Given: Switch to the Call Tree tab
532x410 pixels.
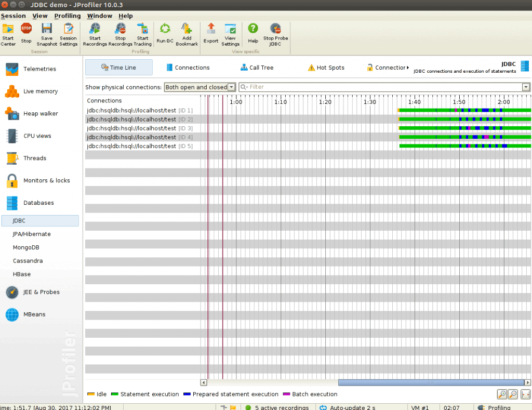Looking at the screenshot, I should [257, 68].
